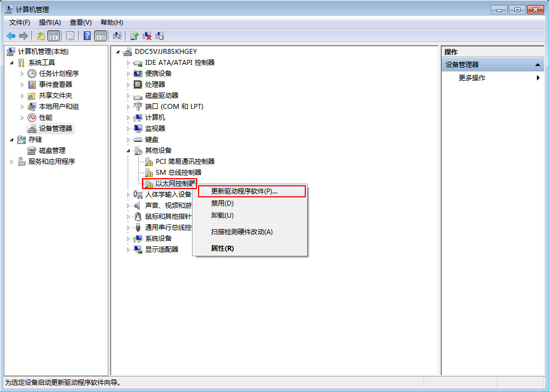Choose 禁用(D) in the context menu
Screen dimensions: 549x392
[x=250, y=203]
